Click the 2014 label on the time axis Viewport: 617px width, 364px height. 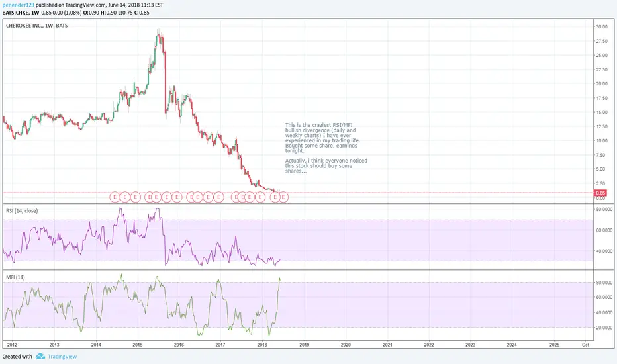point(96,345)
